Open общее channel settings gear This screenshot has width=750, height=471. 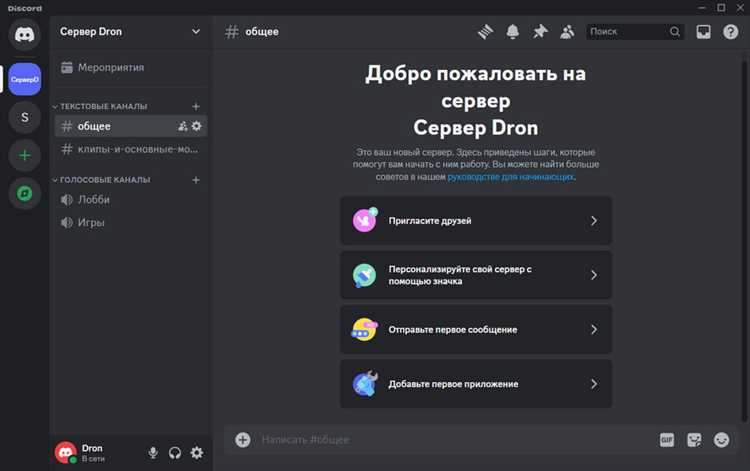pyautogui.click(x=197, y=126)
